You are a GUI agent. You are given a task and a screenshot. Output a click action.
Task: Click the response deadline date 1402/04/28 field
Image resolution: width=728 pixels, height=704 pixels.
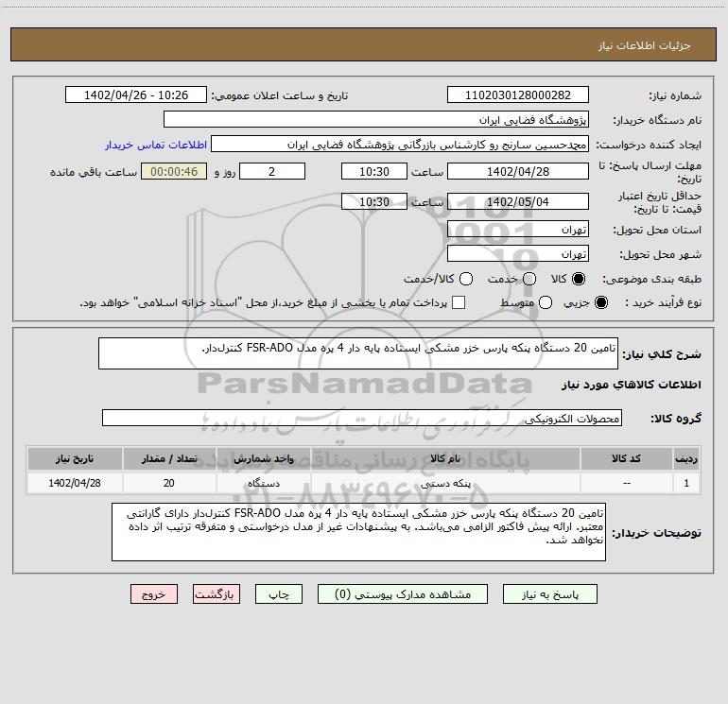[x=518, y=171]
